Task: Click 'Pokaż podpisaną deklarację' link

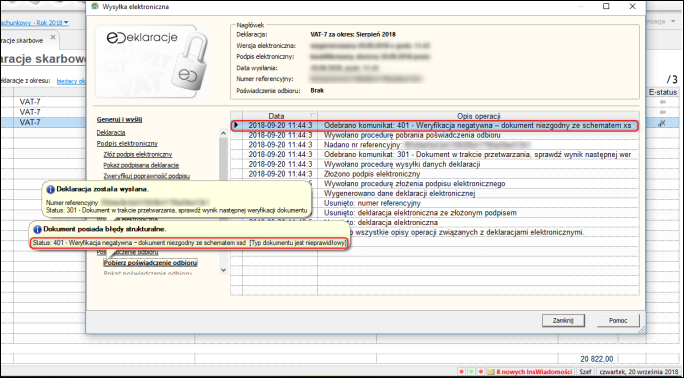Action: pyautogui.click(x=141, y=165)
